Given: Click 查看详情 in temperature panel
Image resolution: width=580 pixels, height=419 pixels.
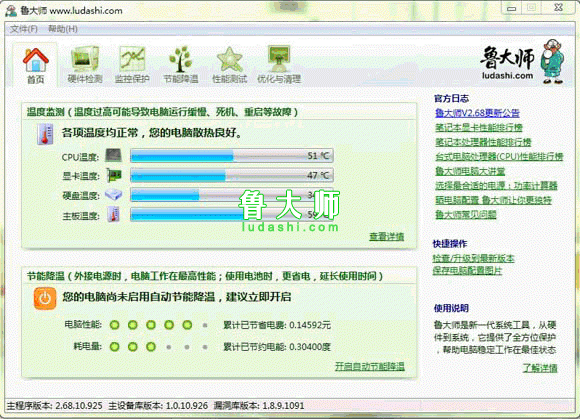Looking at the screenshot, I should (387, 237).
